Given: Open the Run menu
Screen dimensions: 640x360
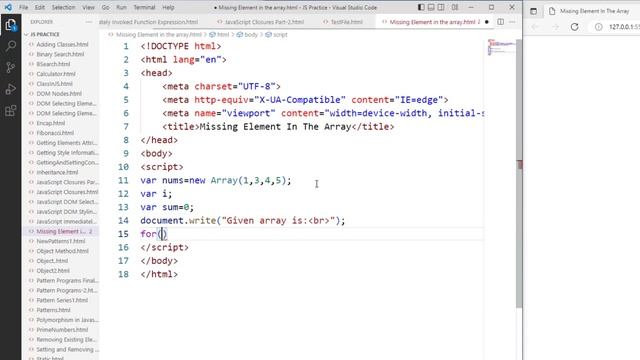Looking at the screenshot, I should 121,7.
